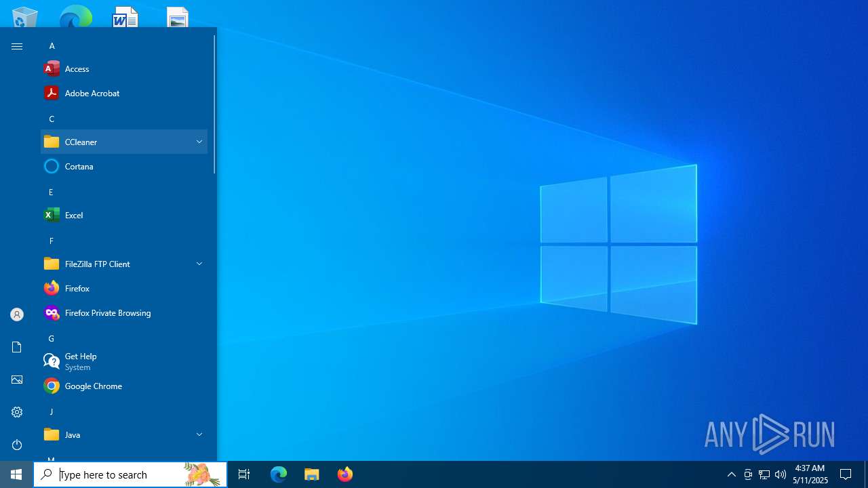Viewport: 868px width, 488px height.
Task: Select the image file desktop icon
Action: coord(178,16)
